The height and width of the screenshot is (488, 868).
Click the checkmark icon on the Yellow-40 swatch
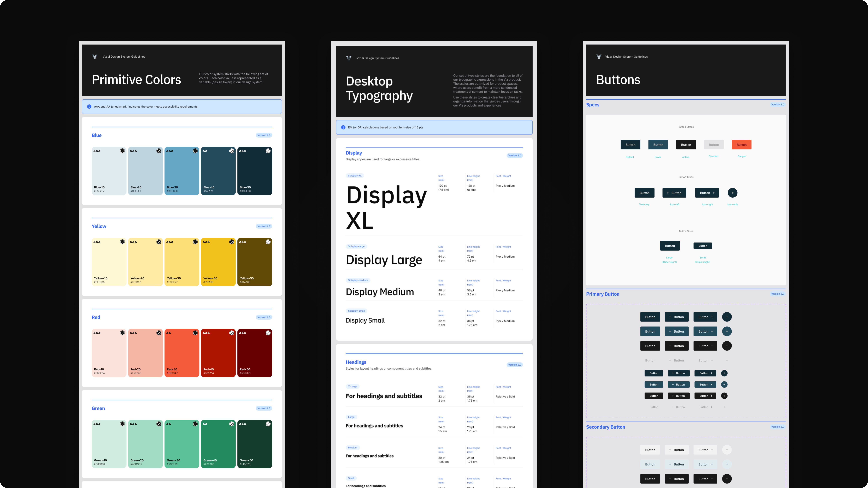coord(232,242)
